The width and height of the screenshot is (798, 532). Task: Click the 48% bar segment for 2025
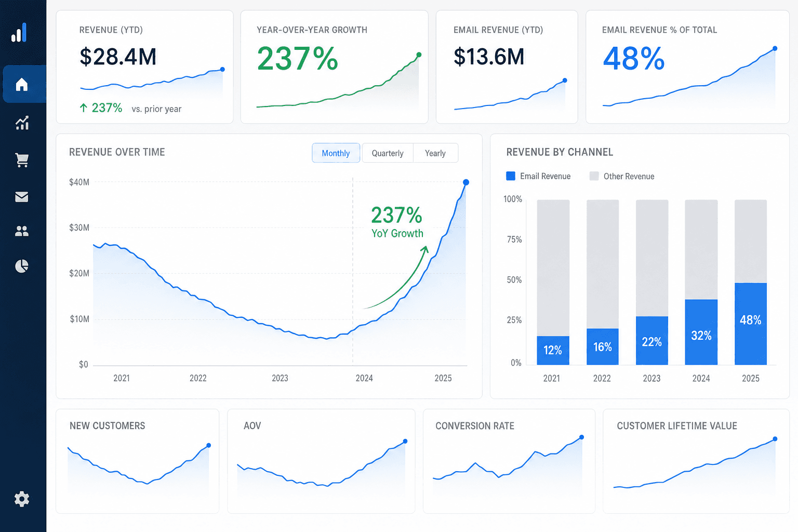(751, 324)
